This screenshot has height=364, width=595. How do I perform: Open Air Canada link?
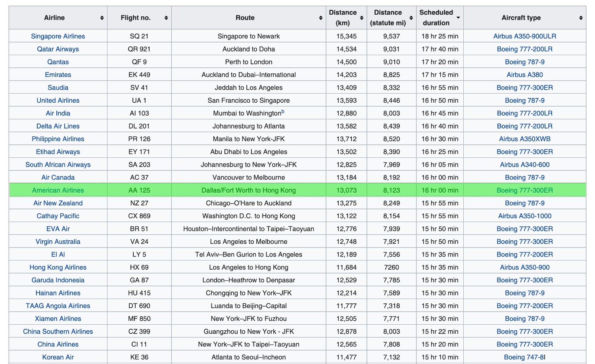click(58, 177)
